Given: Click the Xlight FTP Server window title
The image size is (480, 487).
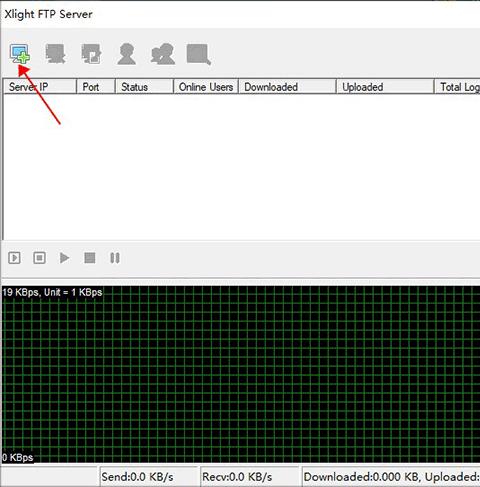Looking at the screenshot, I should 48,14.
